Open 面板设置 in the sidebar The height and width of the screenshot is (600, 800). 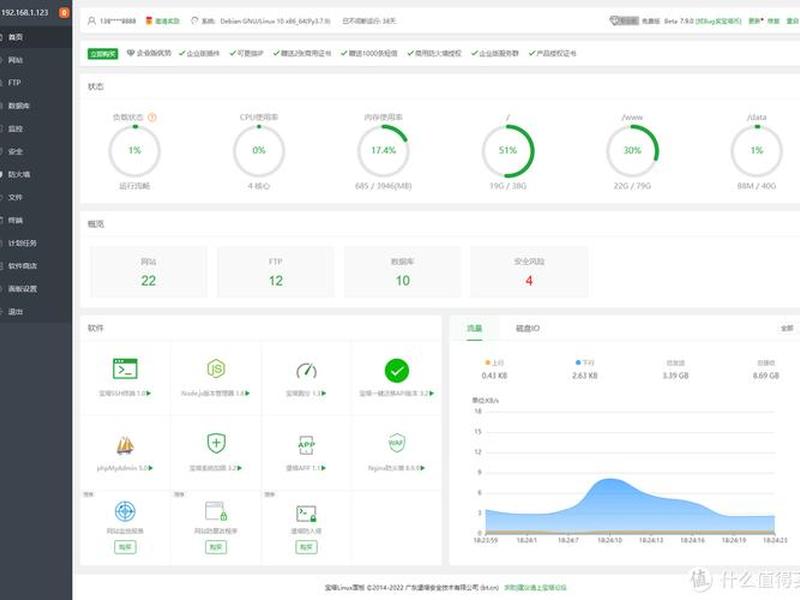tap(36, 289)
